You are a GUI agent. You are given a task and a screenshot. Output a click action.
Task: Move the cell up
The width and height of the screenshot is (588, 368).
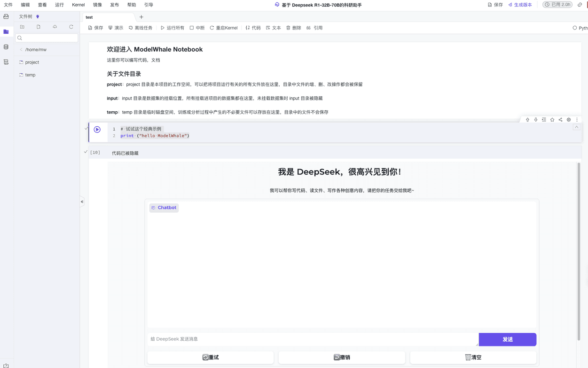pos(527,120)
